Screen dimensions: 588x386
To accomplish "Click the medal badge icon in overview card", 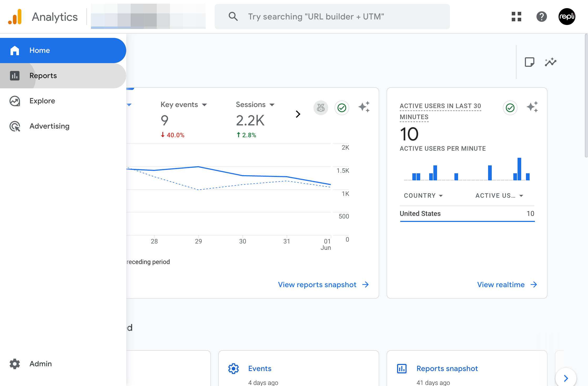I will 321,108.
